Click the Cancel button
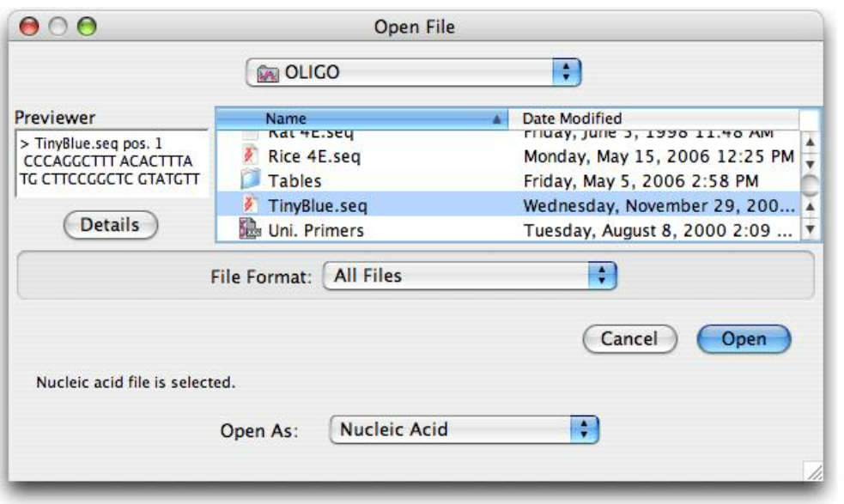This screenshot has height=504, width=844. tap(629, 338)
